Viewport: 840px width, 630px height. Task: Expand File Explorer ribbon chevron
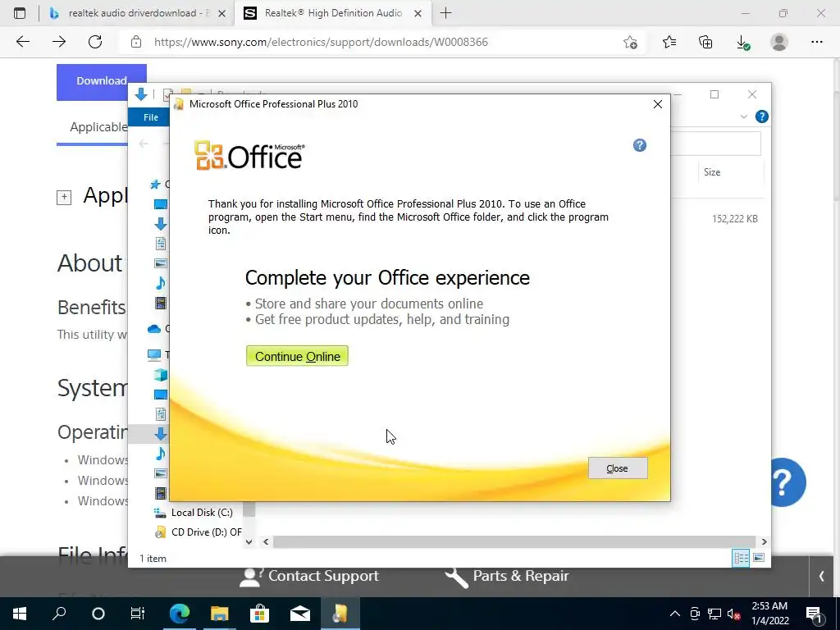pyautogui.click(x=743, y=116)
